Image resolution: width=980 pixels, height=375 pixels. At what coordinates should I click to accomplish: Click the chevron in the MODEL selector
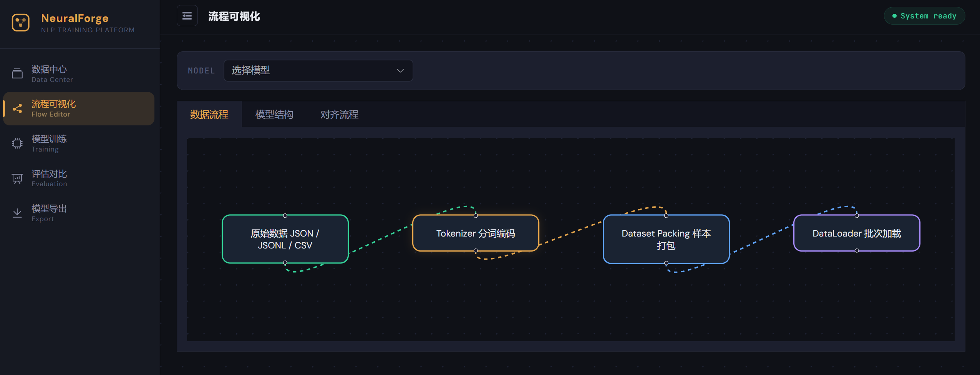click(x=400, y=70)
